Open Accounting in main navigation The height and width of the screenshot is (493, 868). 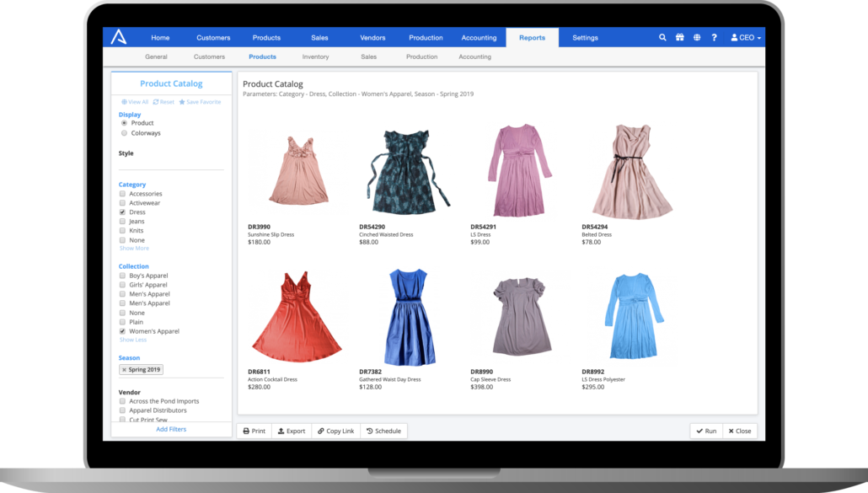(479, 38)
